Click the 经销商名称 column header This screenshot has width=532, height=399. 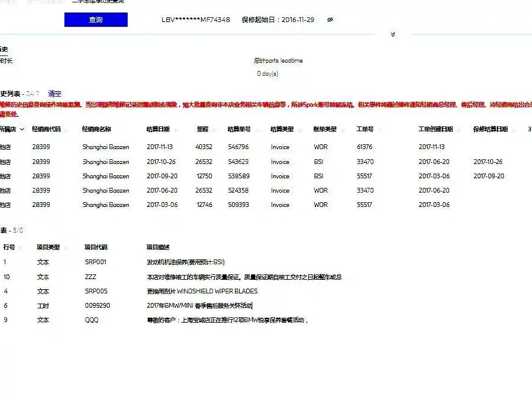pos(97,129)
